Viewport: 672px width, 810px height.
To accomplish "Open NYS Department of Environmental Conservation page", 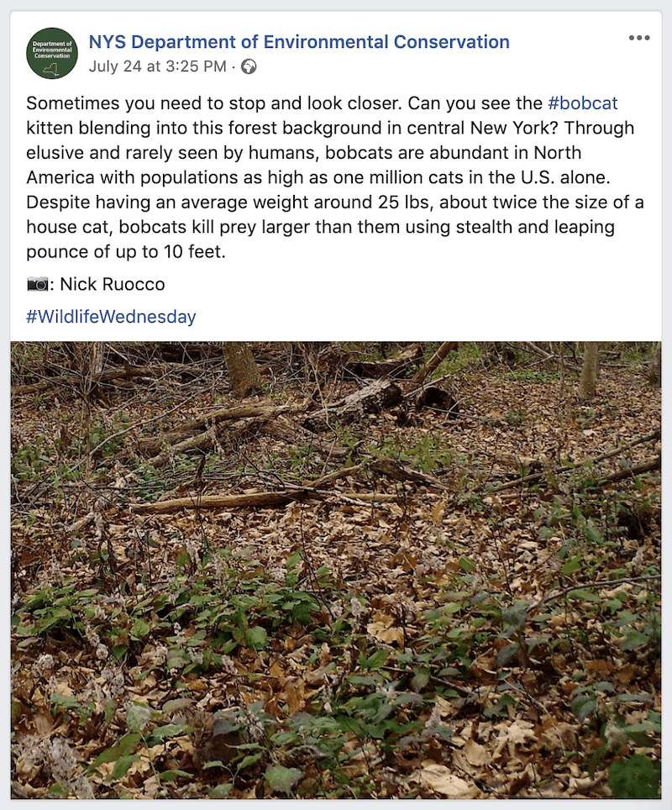I will pos(299,42).
